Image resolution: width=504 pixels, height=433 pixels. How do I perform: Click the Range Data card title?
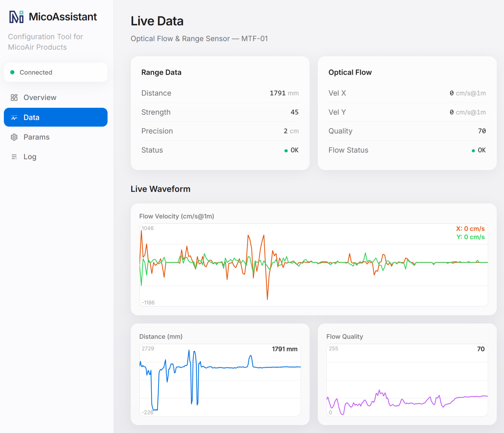[x=161, y=72]
